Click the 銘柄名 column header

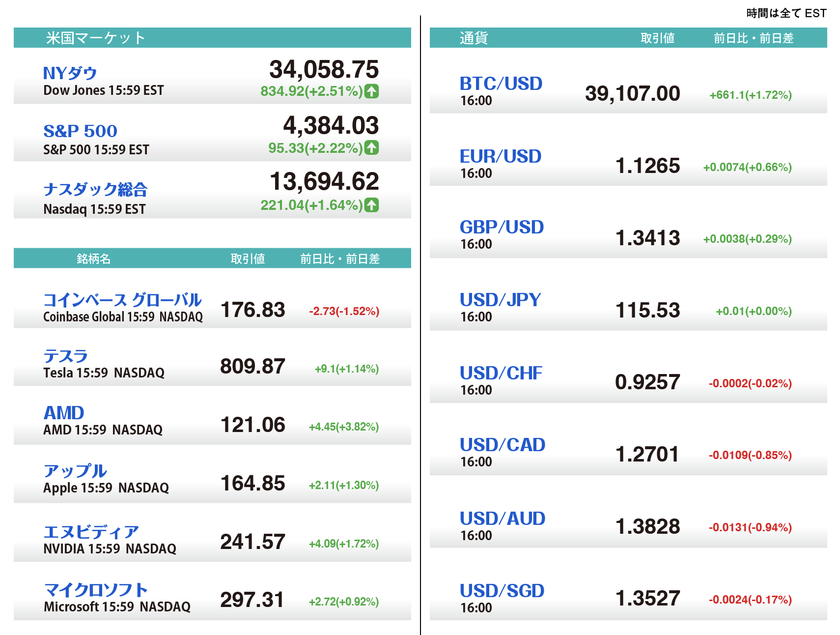pos(93,259)
